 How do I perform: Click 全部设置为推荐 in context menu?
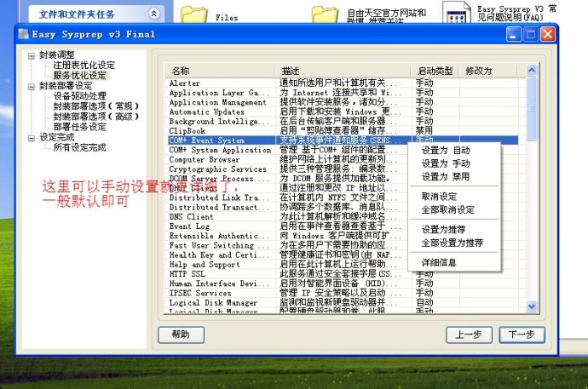453,243
